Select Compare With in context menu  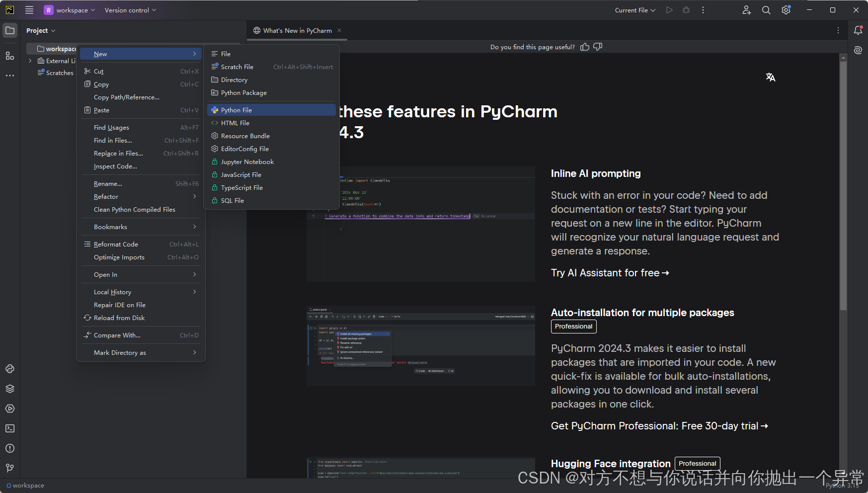[x=141, y=335]
